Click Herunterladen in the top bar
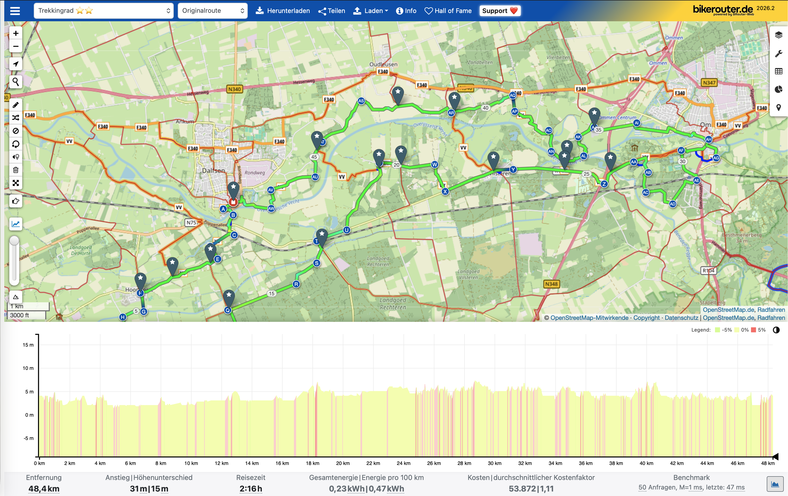This screenshot has width=788, height=496. coord(283,10)
